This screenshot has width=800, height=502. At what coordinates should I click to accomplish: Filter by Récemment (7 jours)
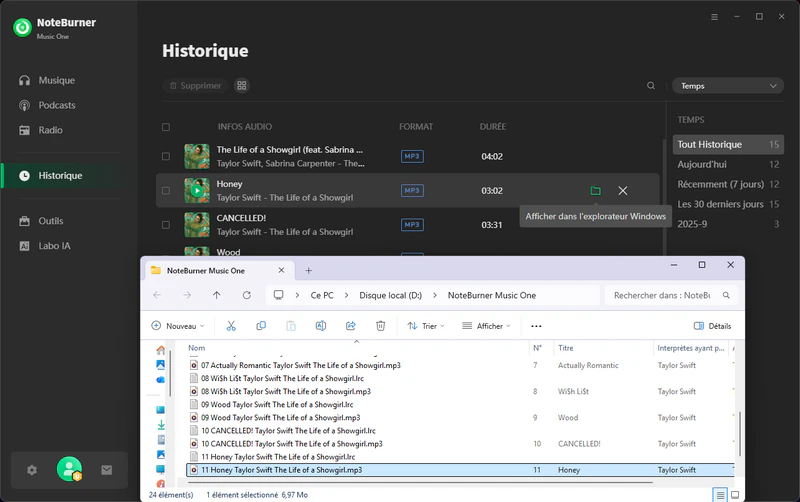coord(720,184)
